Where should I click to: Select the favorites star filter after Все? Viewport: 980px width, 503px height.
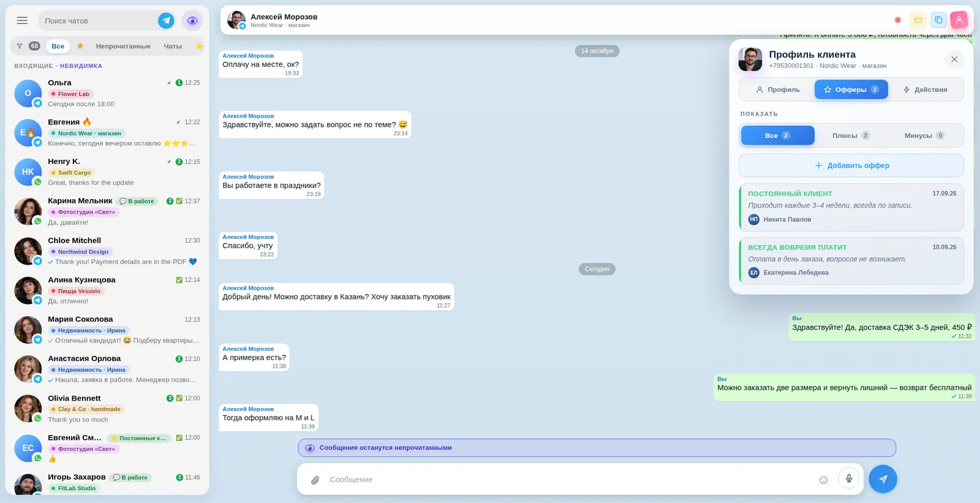(80, 46)
